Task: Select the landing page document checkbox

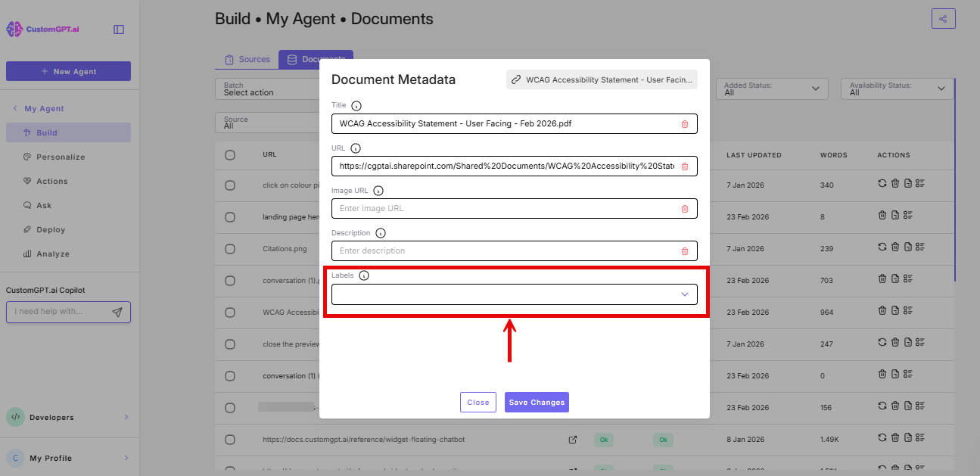Action: (230, 216)
